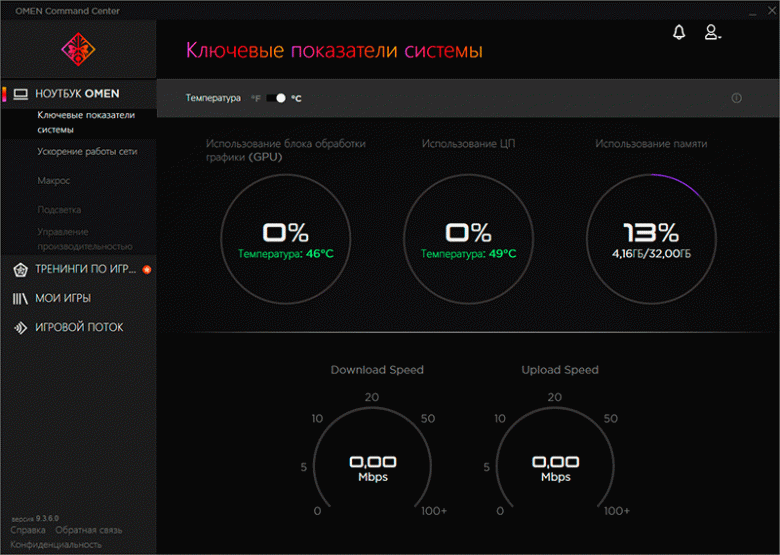Open НОУТБУК OMEN section
The width and height of the screenshot is (780, 555).
pos(79,94)
